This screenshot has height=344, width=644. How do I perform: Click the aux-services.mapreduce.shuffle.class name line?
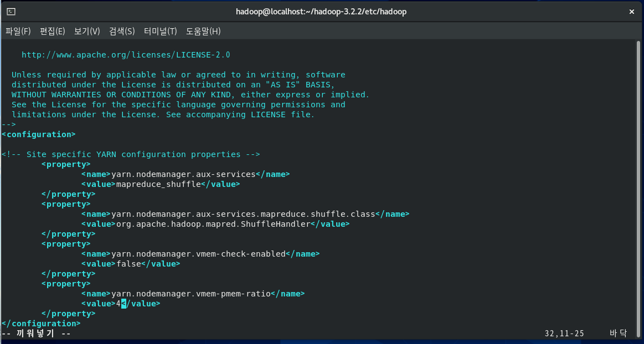tap(245, 214)
